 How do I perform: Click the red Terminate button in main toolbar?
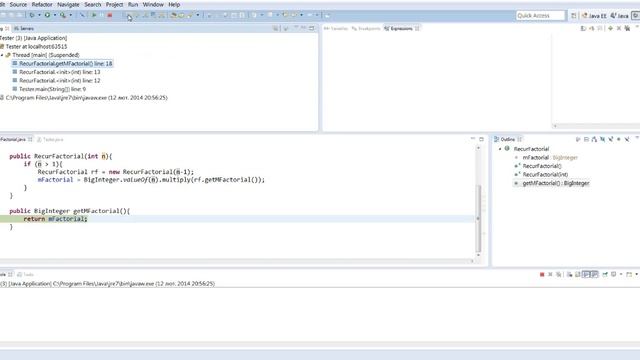point(109,15)
